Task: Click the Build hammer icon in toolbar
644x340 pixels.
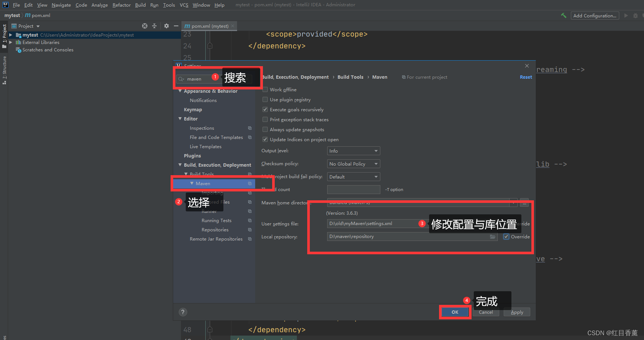Action: [x=564, y=16]
